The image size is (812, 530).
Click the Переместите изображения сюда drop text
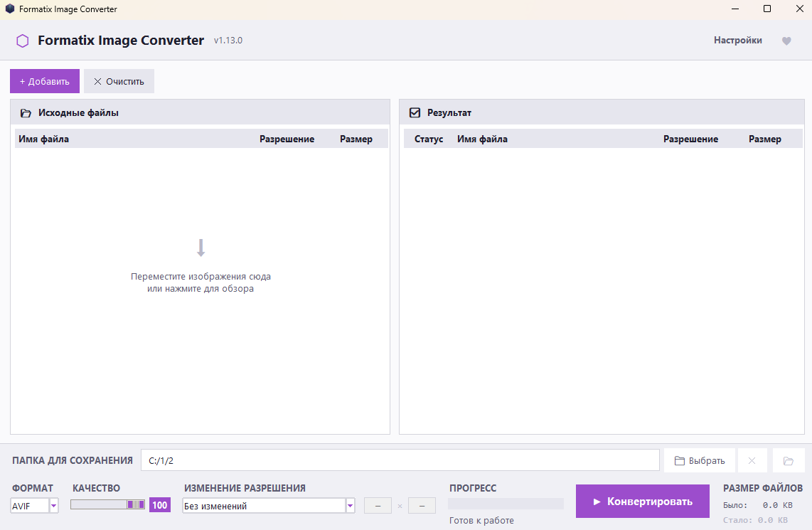(x=201, y=282)
